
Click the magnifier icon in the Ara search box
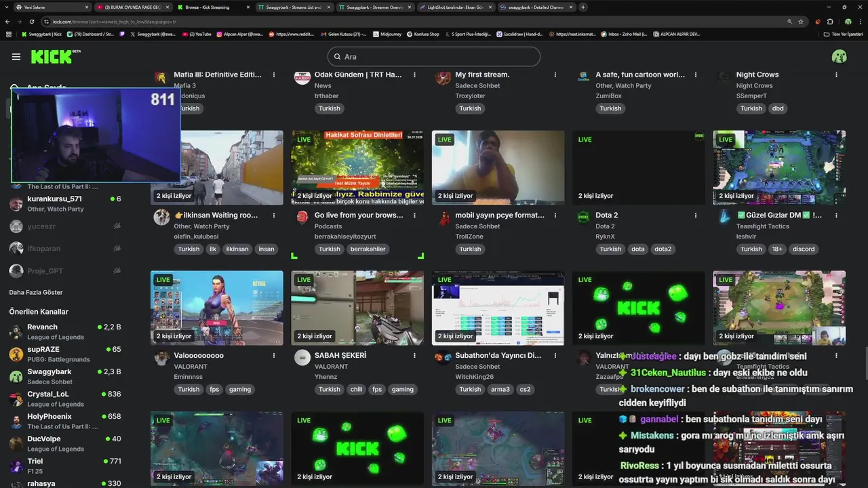click(x=337, y=57)
